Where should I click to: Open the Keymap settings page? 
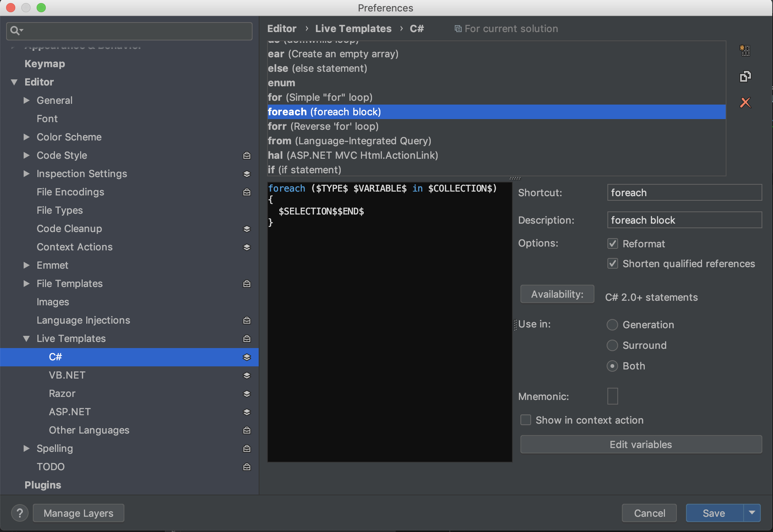[x=45, y=64]
